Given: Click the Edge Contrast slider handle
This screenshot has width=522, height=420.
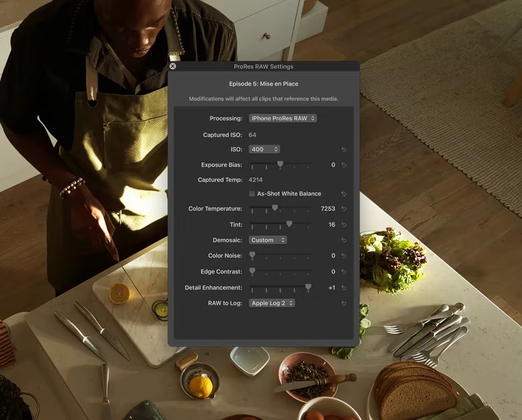Looking at the screenshot, I should click(x=253, y=271).
